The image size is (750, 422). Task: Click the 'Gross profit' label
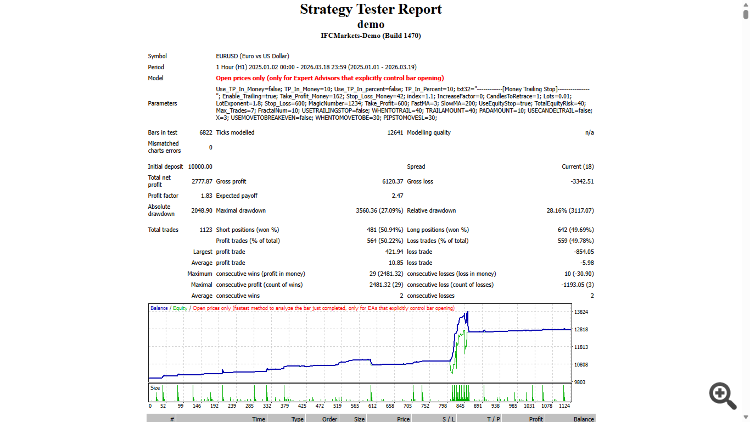click(x=231, y=181)
